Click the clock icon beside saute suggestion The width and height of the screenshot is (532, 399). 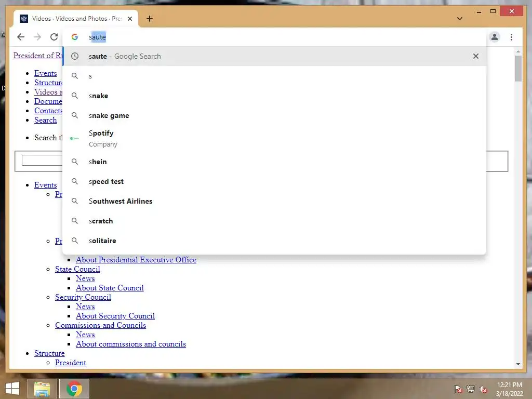pyautogui.click(x=75, y=56)
